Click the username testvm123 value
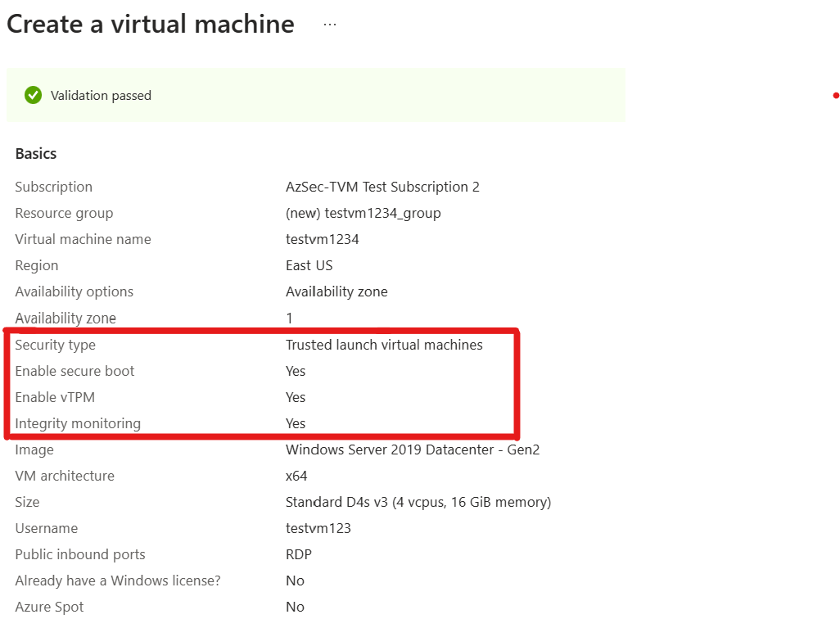 (x=318, y=528)
